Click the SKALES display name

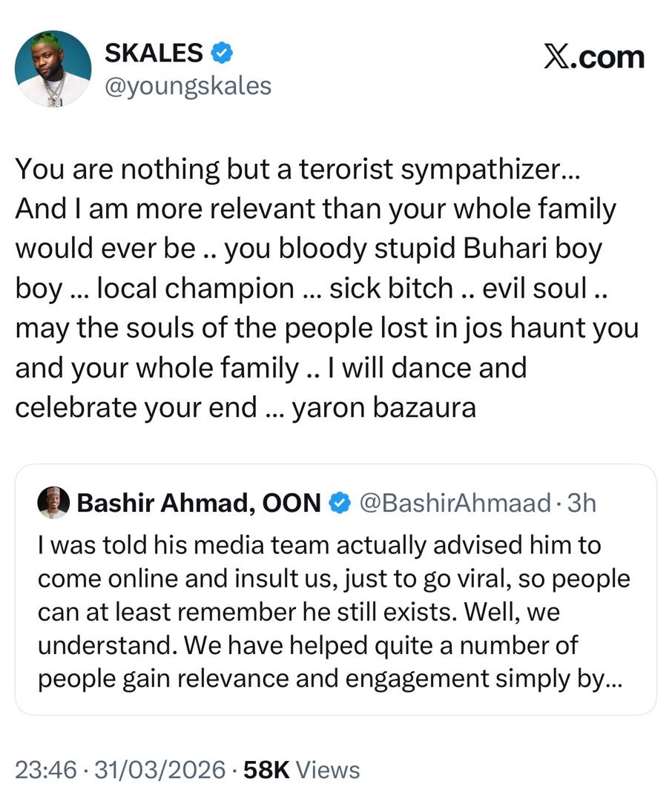[x=154, y=53]
